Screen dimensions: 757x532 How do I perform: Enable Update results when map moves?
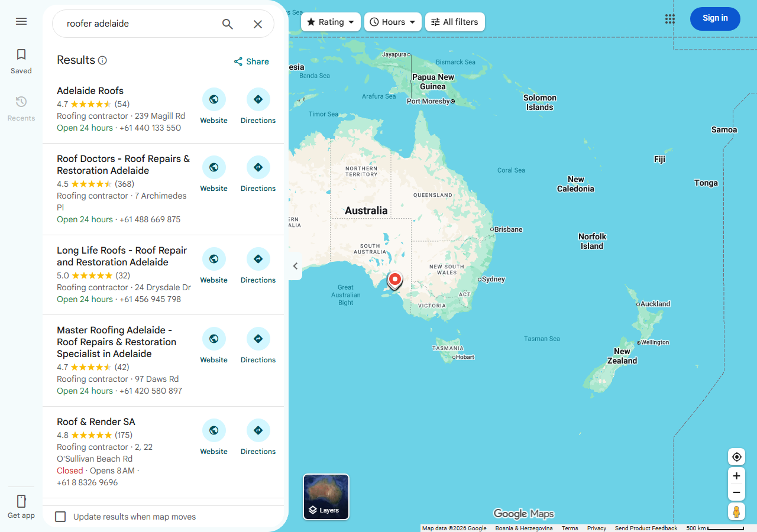[60, 517]
